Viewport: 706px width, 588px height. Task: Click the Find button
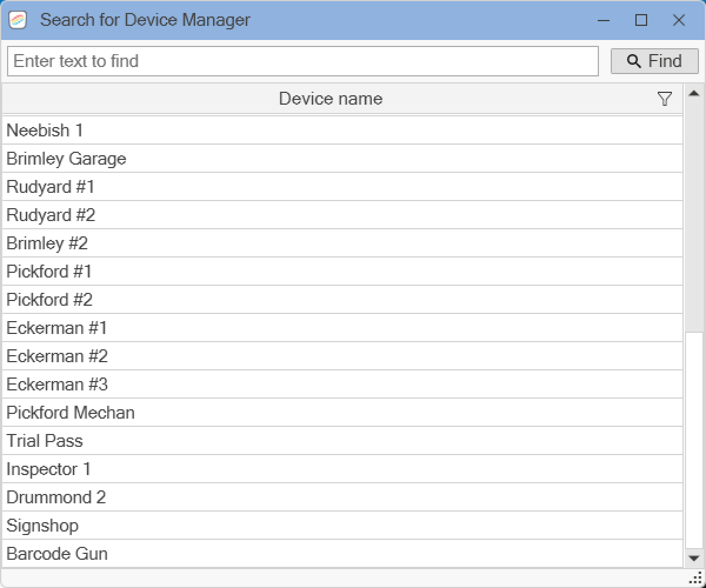pyautogui.click(x=654, y=61)
